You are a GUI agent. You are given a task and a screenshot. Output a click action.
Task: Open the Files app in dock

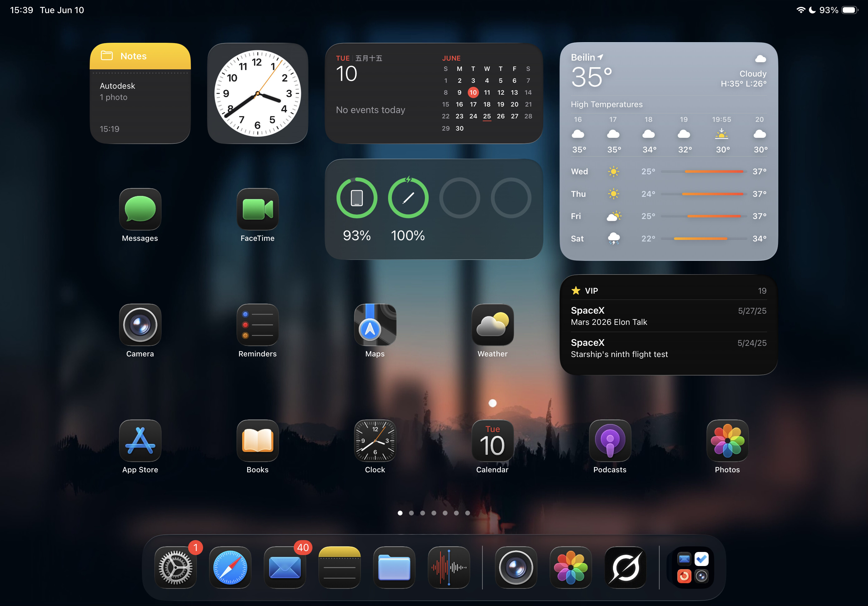pyautogui.click(x=394, y=567)
